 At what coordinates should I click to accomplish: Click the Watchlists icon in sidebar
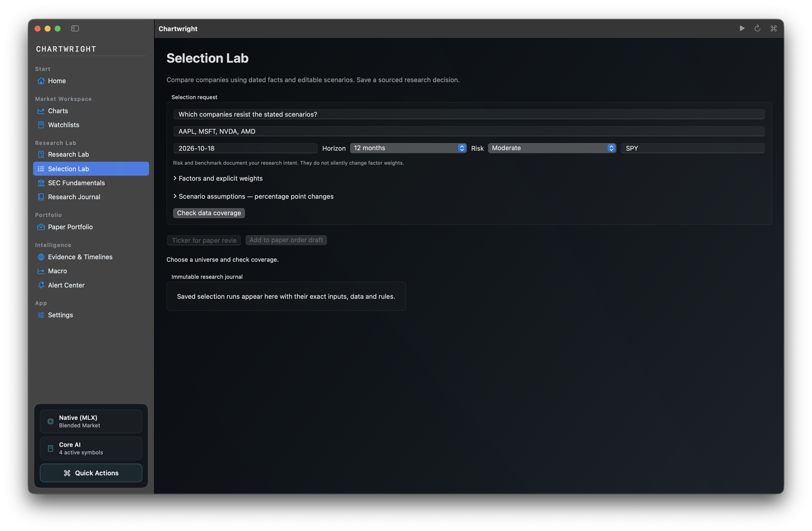(41, 125)
